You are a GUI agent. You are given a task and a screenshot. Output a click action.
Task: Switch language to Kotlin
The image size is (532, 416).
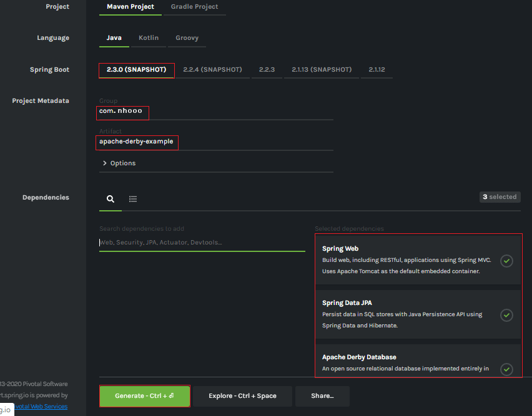tap(149, 37)
